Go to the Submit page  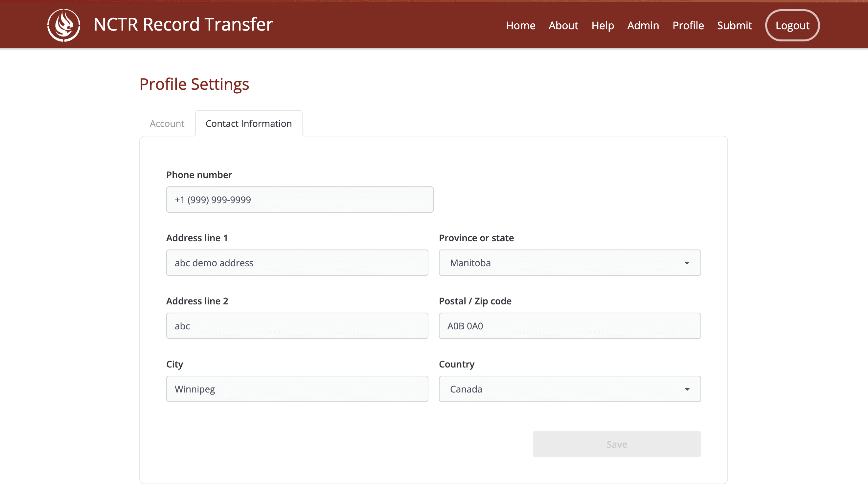point(734,25)
